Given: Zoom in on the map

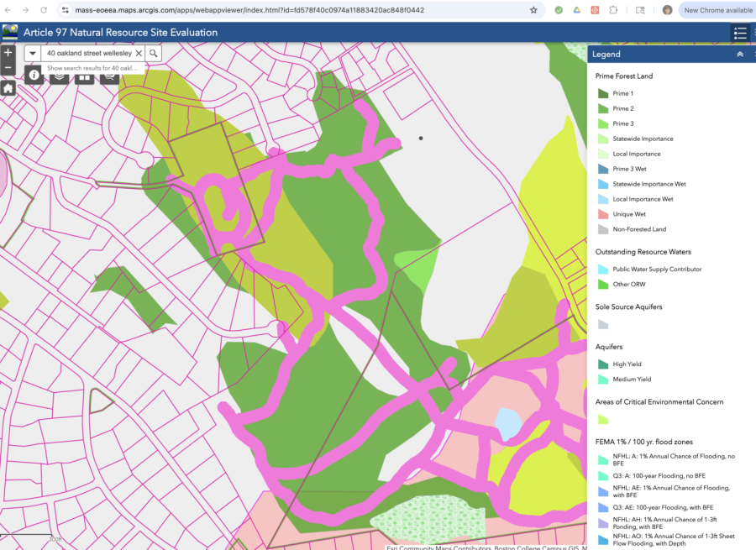Looking at the screenshot, I should click(8, 53).
